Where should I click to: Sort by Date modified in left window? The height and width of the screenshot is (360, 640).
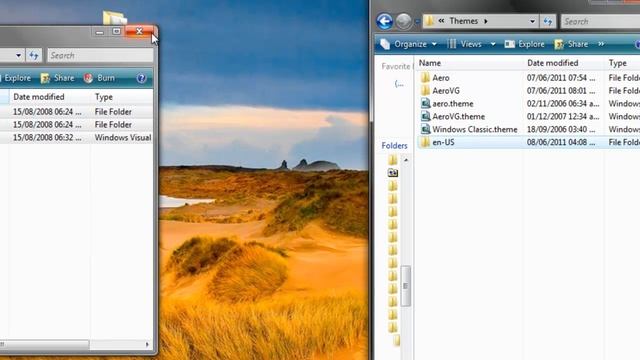click(x=39, y=97)
